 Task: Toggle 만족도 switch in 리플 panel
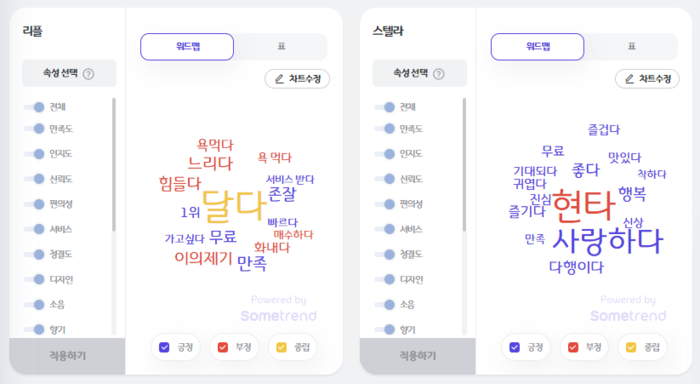[x=35, y=129]
